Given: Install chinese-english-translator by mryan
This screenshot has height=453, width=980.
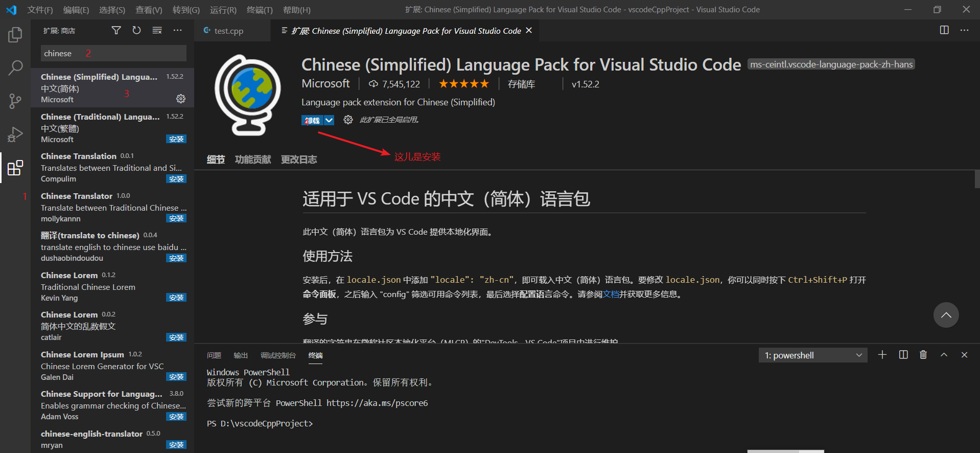Looking at the screenshot, I should (176, 445).
